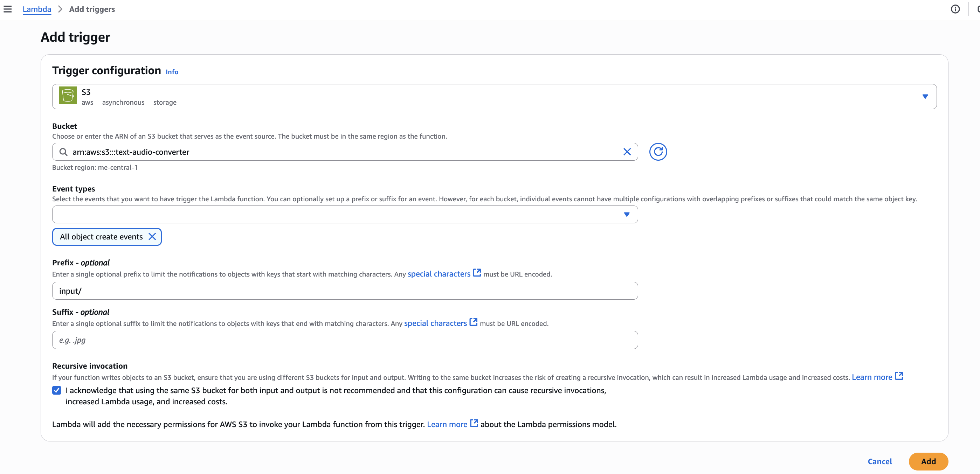
Task: Open the hamburger navigation menu
Action: (8, 9)
